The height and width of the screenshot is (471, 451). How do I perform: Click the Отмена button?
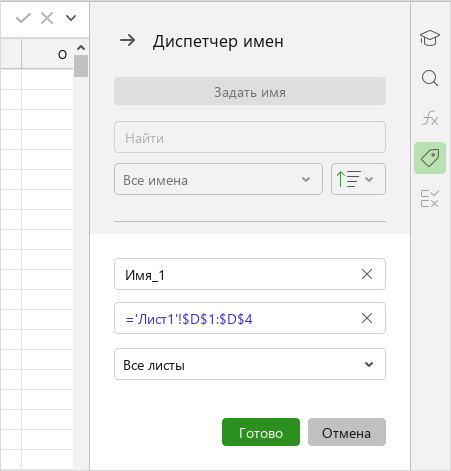point(347,432)
